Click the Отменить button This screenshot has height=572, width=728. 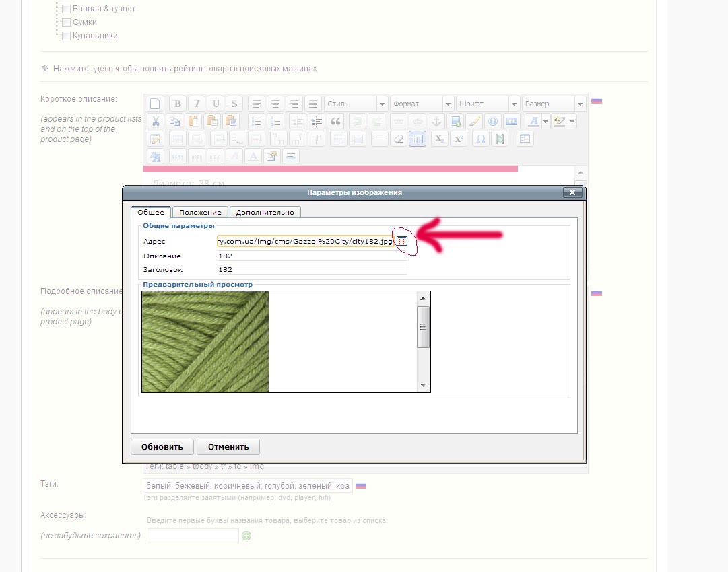coord(228,447)
